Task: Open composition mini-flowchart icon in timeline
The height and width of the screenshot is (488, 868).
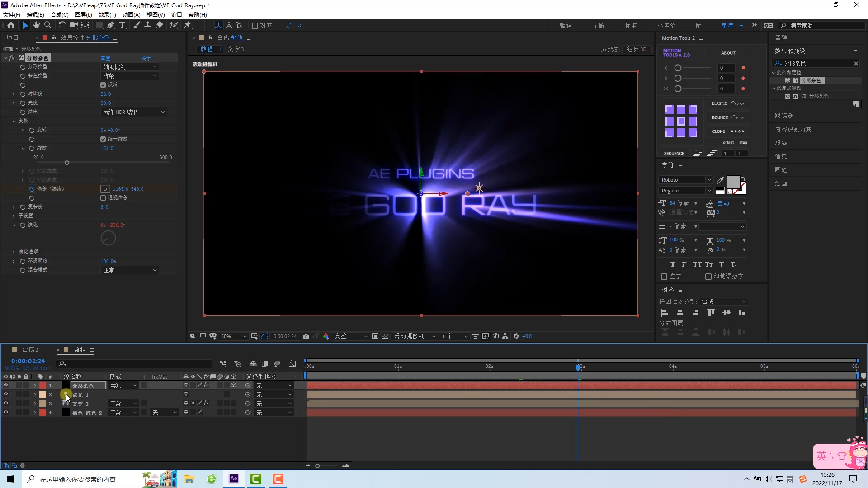Action: pyautogui.click(x=222, y=364)
